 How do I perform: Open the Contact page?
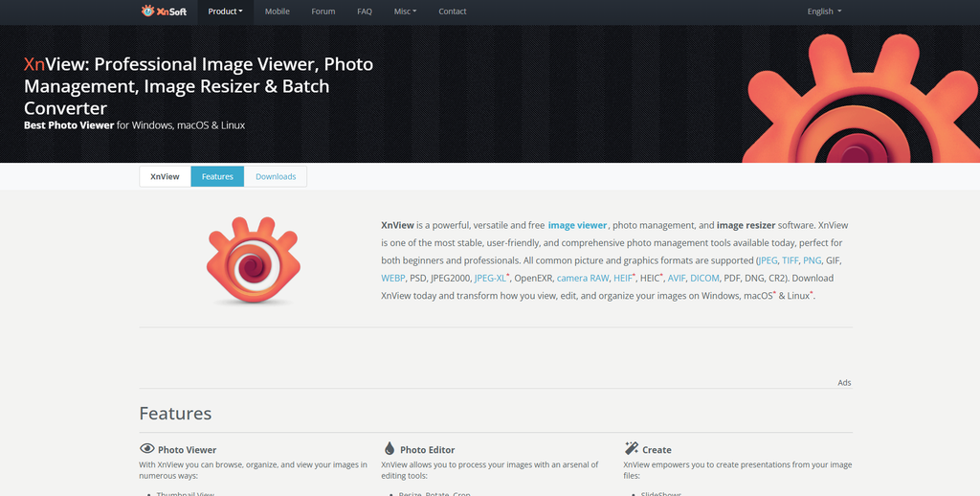(453, 11)
